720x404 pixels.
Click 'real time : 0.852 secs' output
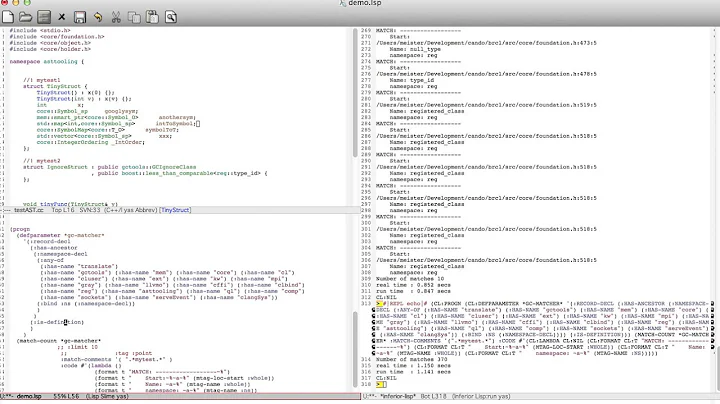coord(413,285)
